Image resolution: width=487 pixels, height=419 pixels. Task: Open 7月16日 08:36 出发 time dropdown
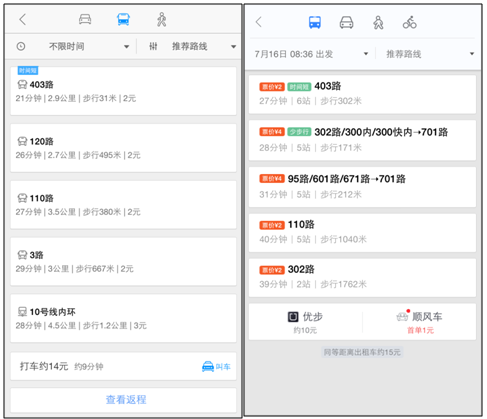312,54
